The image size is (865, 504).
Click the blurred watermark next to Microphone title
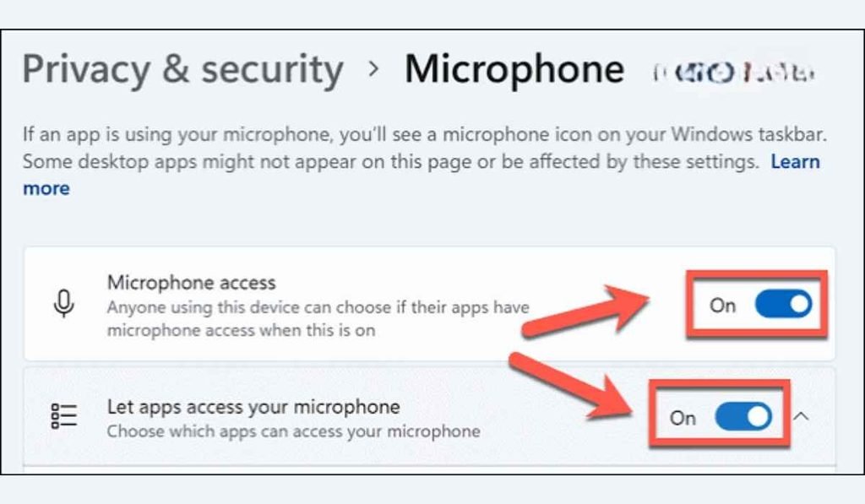734,73
